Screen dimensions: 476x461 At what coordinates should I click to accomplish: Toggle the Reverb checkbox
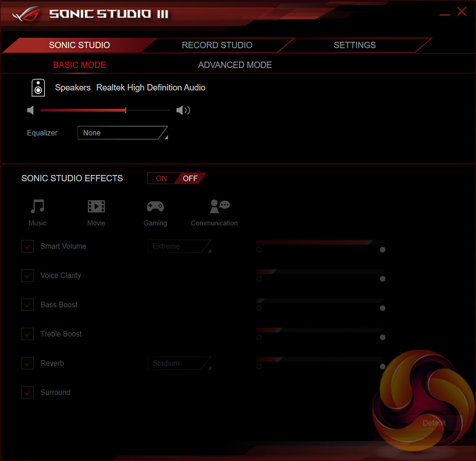(x=27, y=363)
